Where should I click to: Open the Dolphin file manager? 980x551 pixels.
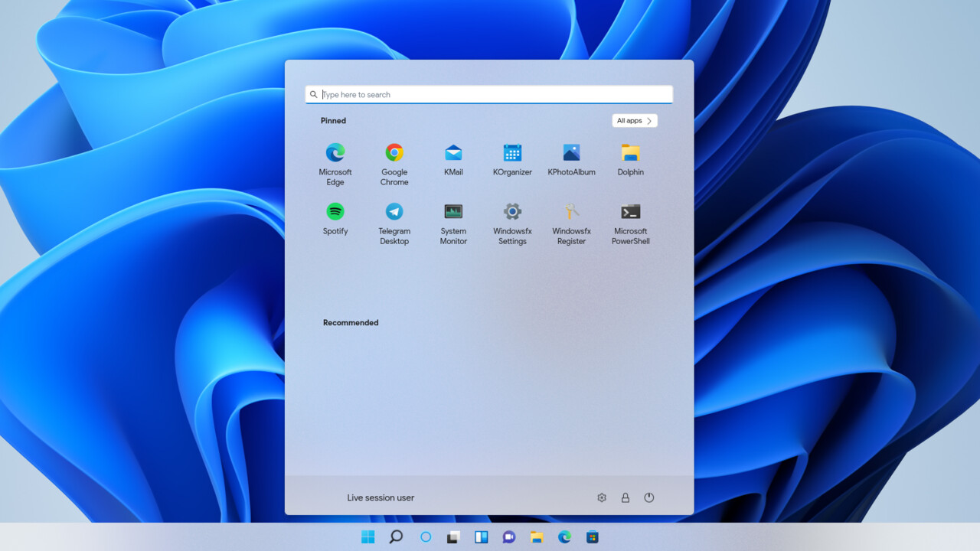(629, 152)
